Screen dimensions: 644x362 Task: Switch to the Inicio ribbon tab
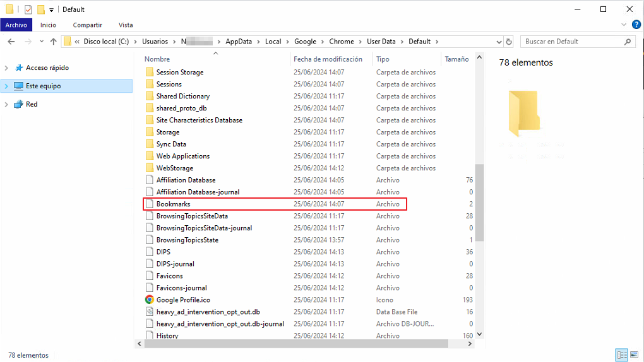[x=48, y=25]
